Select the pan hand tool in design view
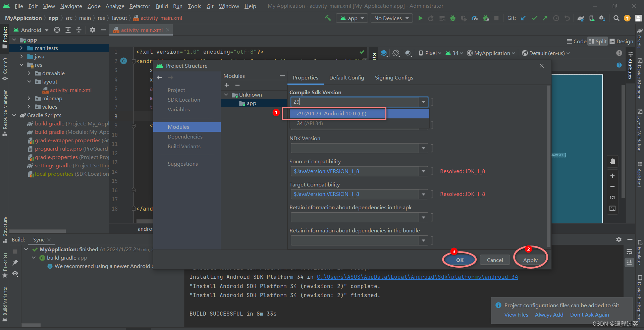The image size is (644, 330). pos(612,161)
